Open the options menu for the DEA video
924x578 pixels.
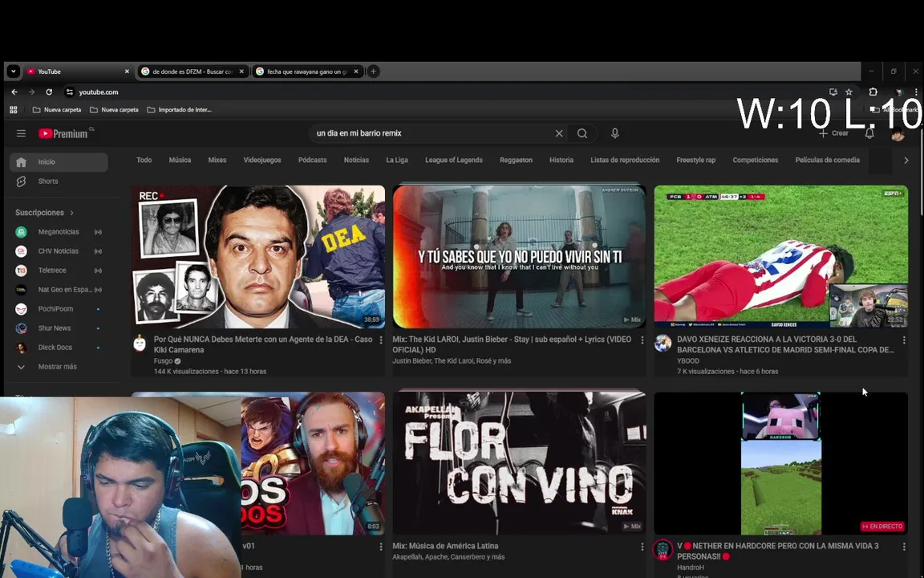point(381,340)
